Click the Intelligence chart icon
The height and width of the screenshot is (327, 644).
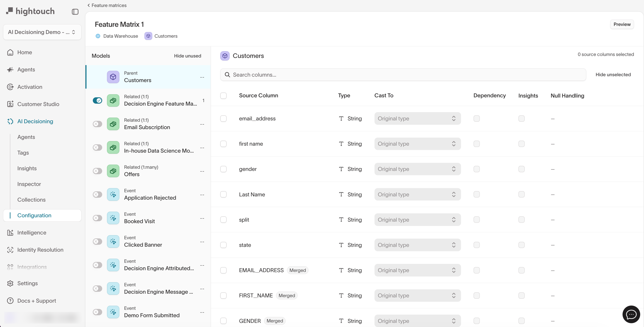[x=10, y=233]
